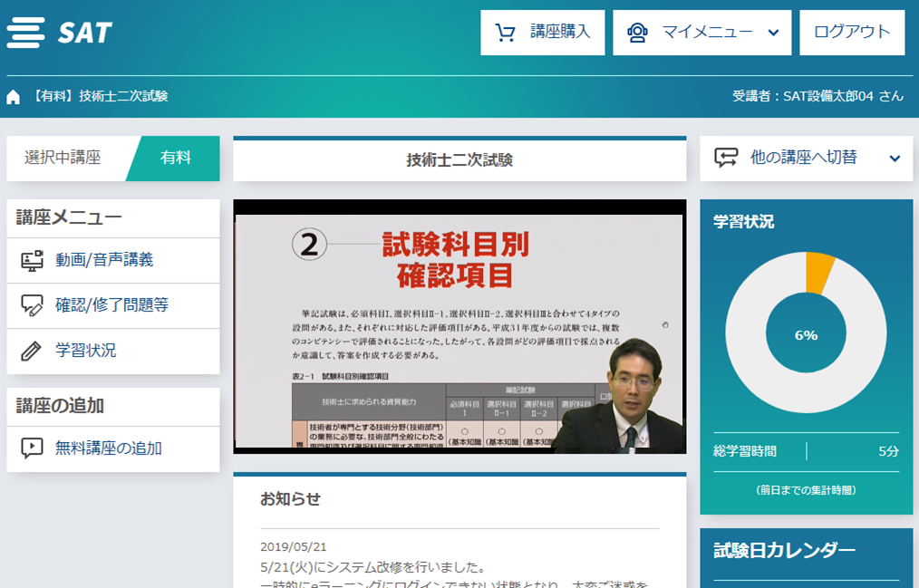Open 学習状況 menu item in sidebar

coord(113,351)
